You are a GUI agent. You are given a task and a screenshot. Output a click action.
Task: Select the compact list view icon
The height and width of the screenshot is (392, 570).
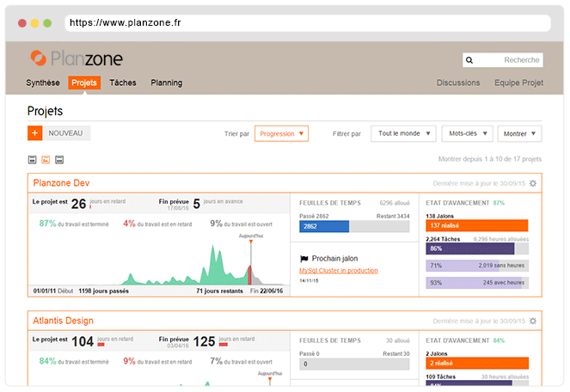(x=33, y=160)
